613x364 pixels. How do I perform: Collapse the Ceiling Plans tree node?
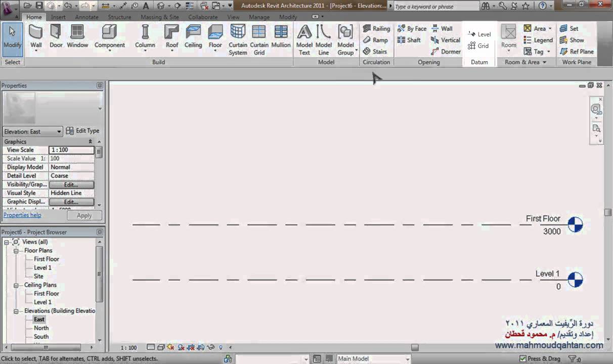[x=16, y=285]
